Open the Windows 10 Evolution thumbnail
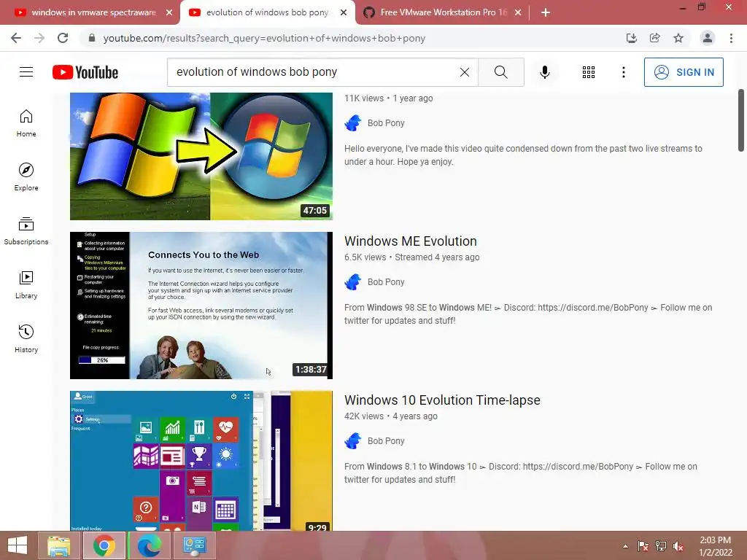This screenshot has height=560, width=747. coord(201,461)
